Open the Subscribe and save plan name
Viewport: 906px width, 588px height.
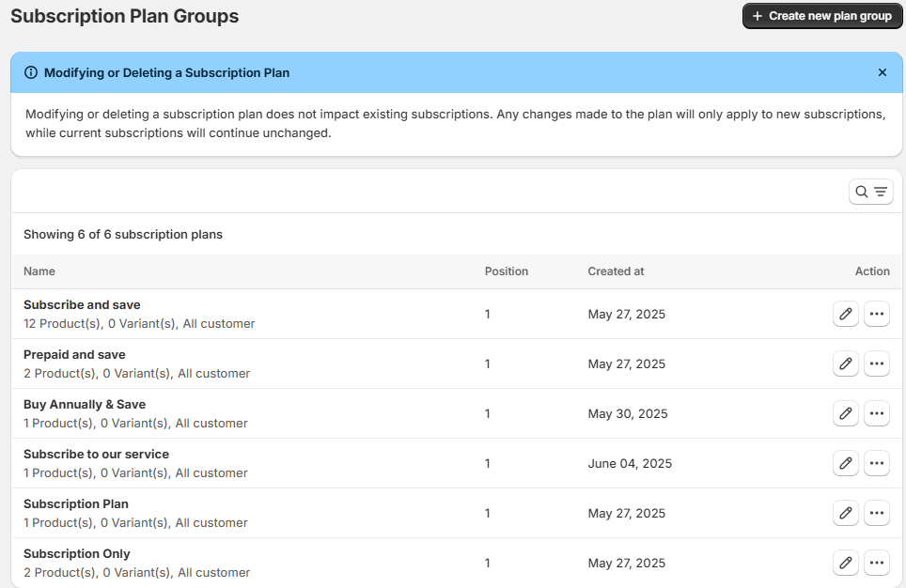click(82, 305)
